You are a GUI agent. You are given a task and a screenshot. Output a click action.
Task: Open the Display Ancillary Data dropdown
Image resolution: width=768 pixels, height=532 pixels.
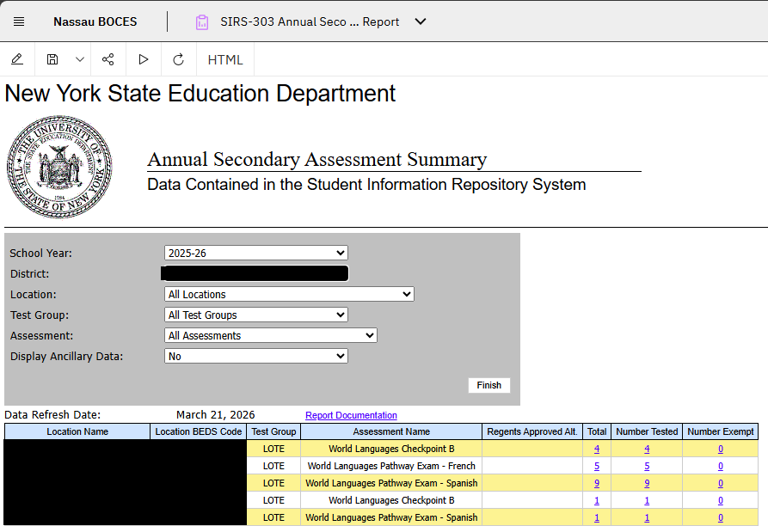pos(256,356)
